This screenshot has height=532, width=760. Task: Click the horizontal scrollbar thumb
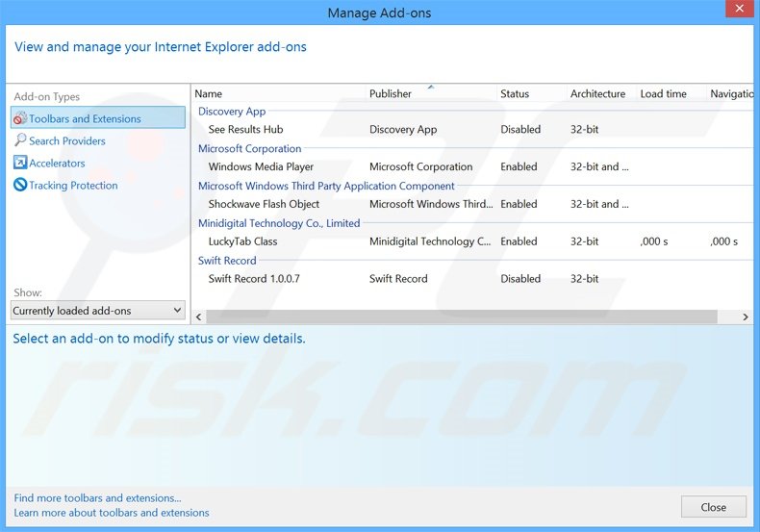(462, 317)
